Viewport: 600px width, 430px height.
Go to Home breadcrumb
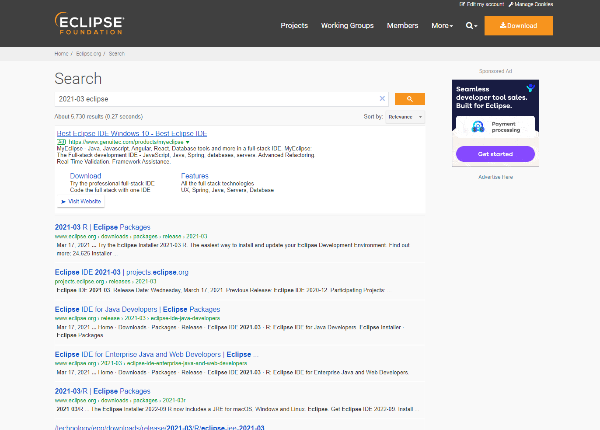tap(61, 54)
